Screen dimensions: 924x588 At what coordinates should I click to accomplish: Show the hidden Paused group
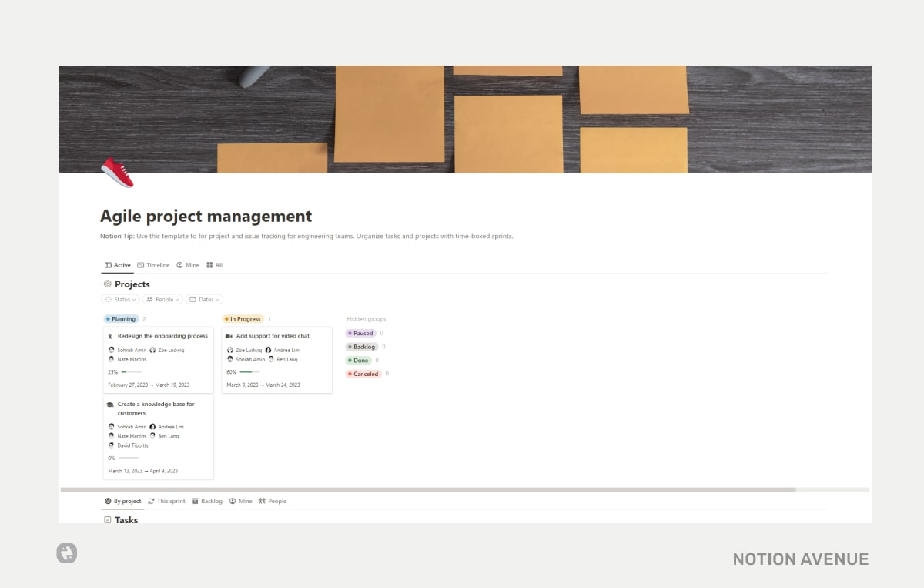click(x=361, y=333)
